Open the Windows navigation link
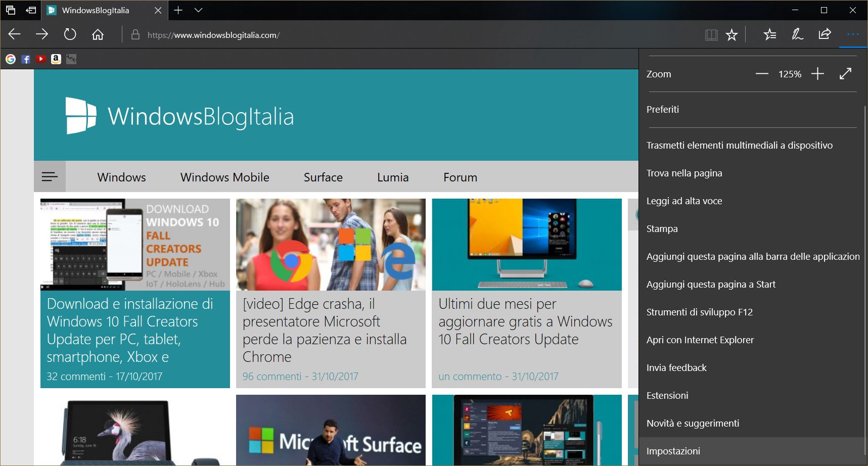Viewport: 868px width, 466px height. pos(121,177)
